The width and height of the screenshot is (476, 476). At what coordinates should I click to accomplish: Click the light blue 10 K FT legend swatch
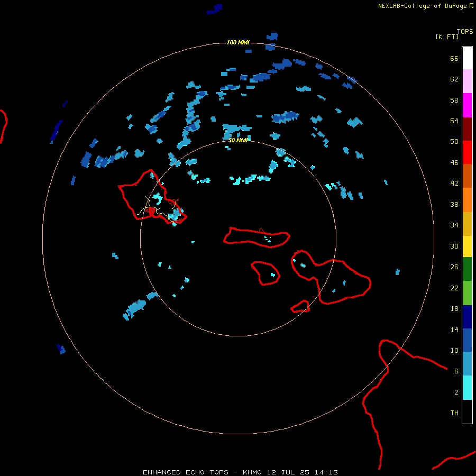coord(467,363)
